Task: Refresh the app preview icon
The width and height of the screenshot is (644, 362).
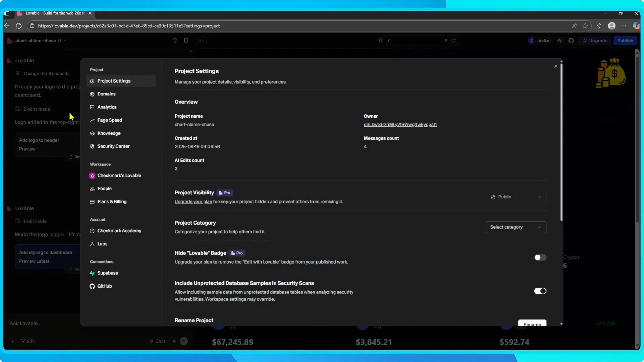Action: tap(453, 40)
